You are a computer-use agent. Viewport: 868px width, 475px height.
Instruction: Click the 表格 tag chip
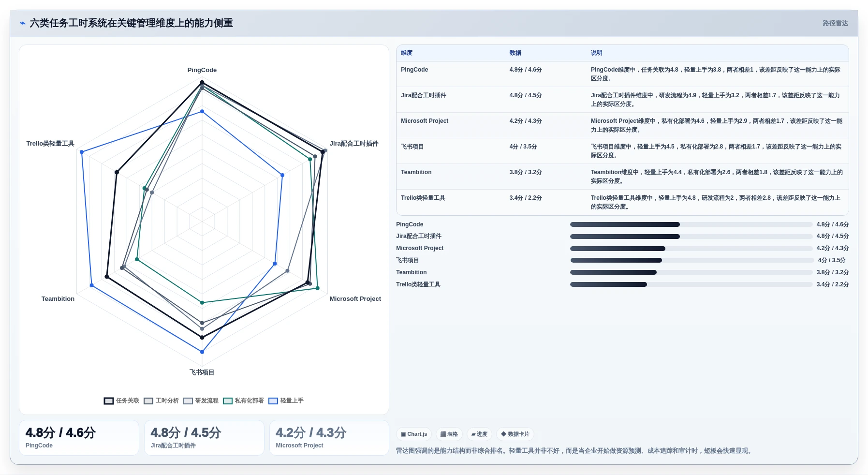tap(449, 434)
